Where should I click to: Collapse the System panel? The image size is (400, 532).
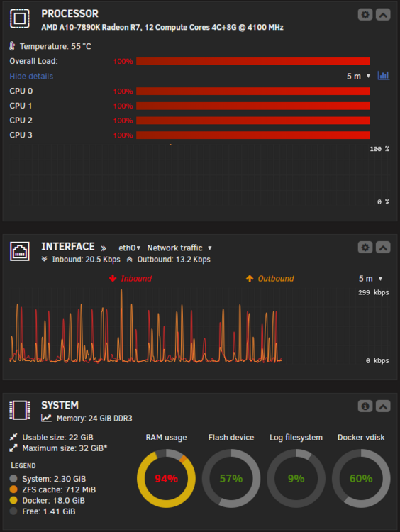383,406
